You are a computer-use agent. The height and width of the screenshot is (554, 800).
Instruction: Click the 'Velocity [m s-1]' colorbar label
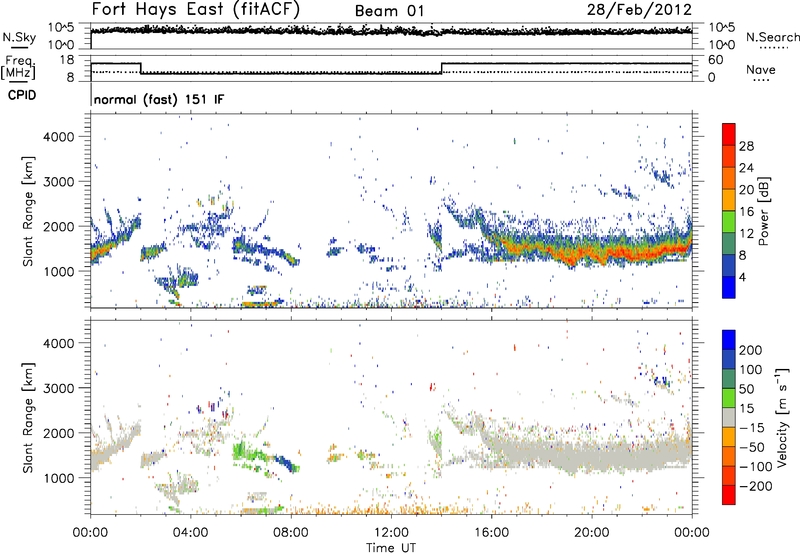tap(781, 417)
